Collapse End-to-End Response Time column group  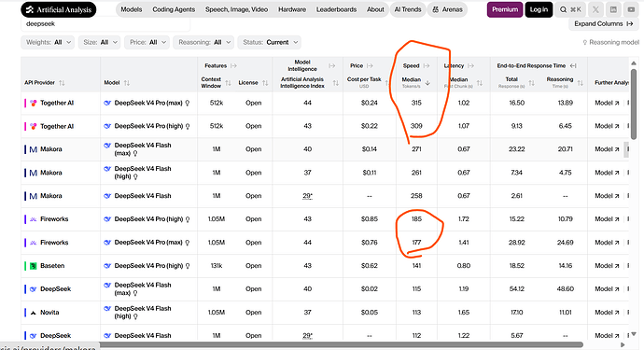(x=573, y=65)
